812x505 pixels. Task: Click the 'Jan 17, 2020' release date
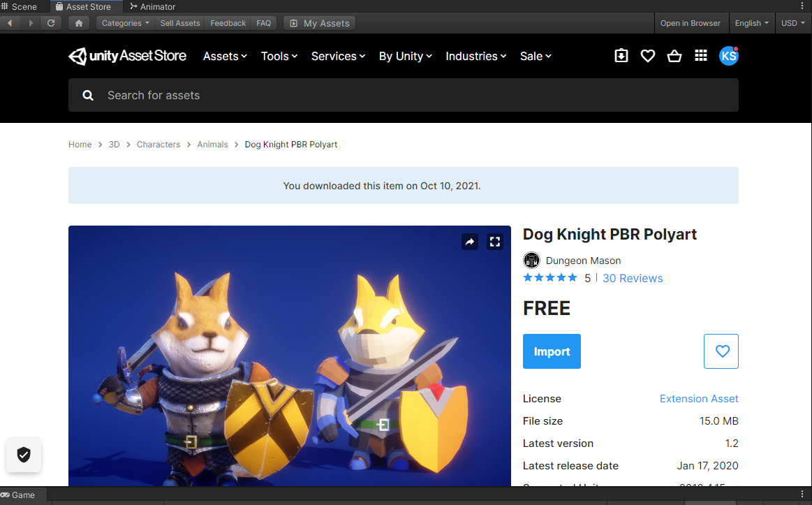pyautogui.click(x=707, y=466)
